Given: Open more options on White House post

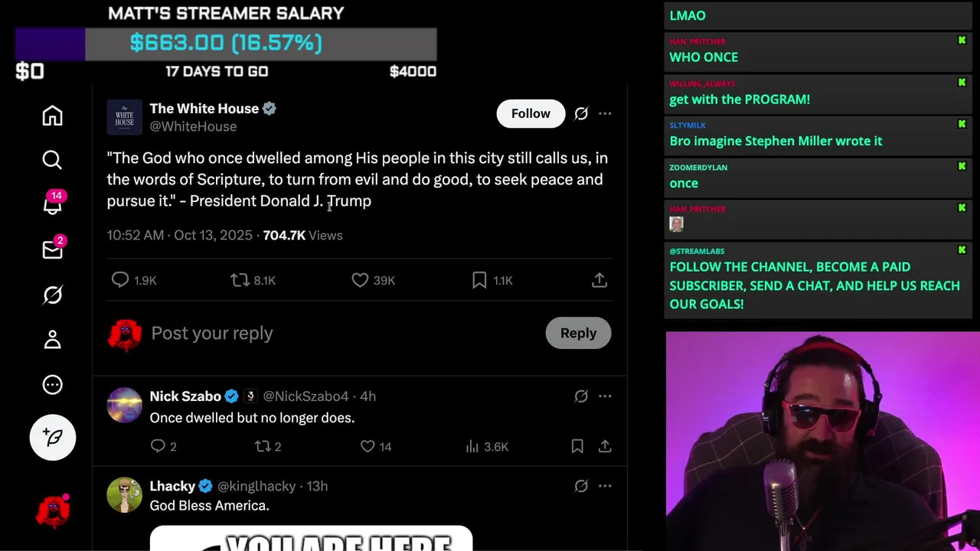Looking at the screenshot, I should point(605,113).
